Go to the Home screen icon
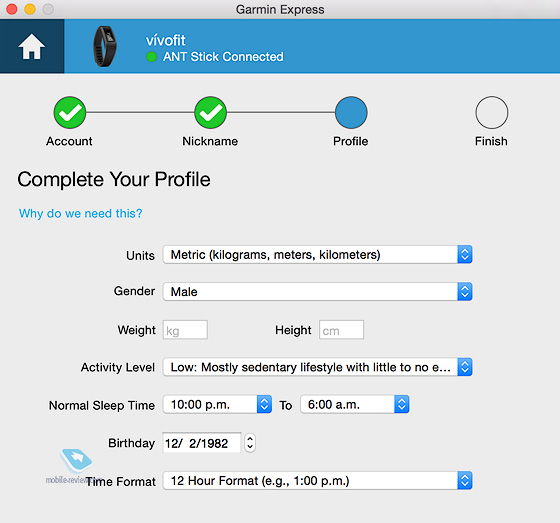 pyautogui.click(x=32, y=46)
